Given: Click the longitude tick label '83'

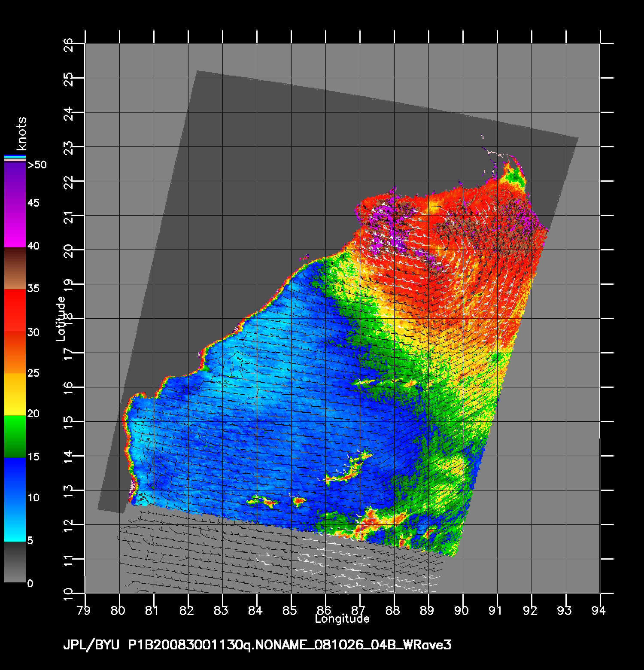Looking at the screenshot, I should [x=221, y=610].
